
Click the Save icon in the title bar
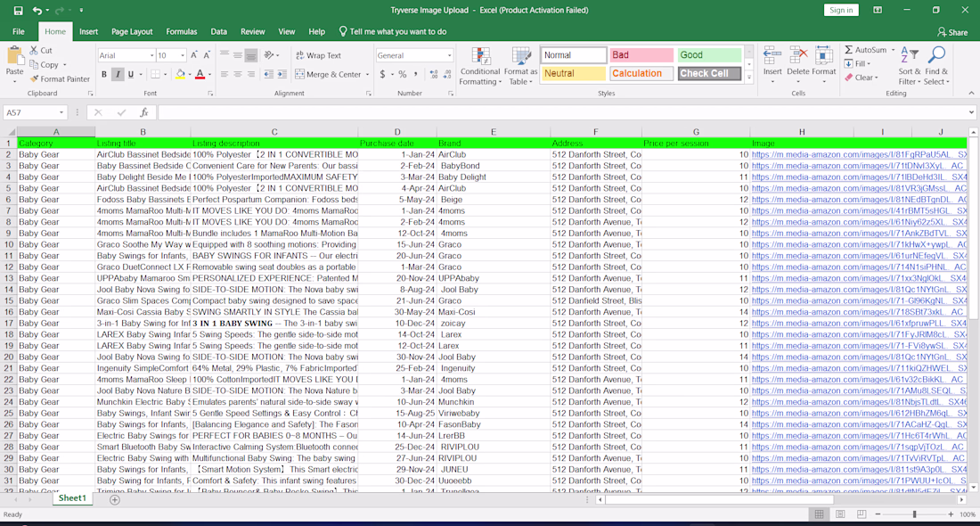click(18, 10)
